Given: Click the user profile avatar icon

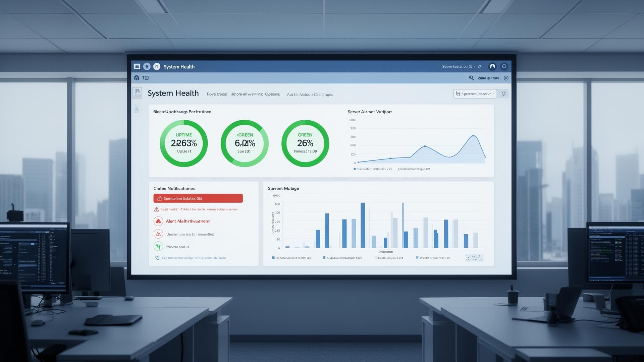Looking at the screenshot, I should click(x=504, y=66).
